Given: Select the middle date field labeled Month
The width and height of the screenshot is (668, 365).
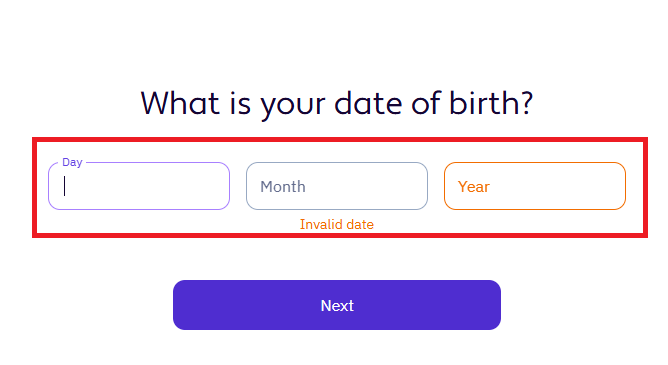Looking at the screenshot, I should point(337,186).
